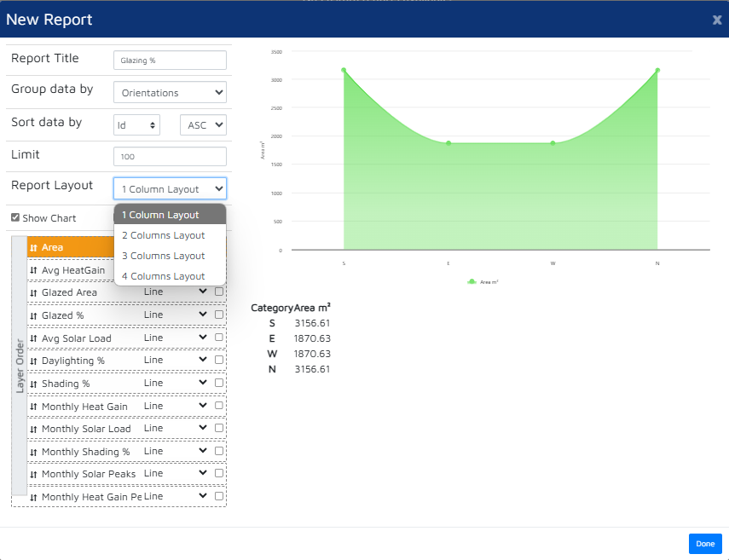The image size is (729, 560).
Task: Open chart type dropdown for Glazed %
Action: pyautogui.click(x=176, y=315)
